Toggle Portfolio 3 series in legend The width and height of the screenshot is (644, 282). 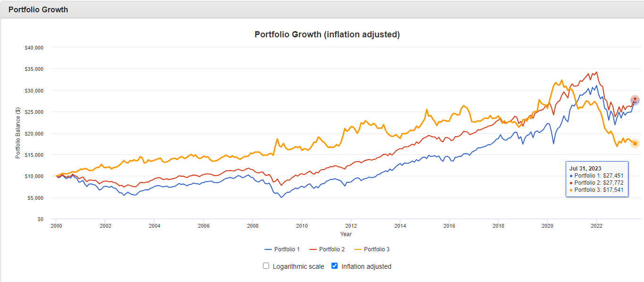(372, 249)
